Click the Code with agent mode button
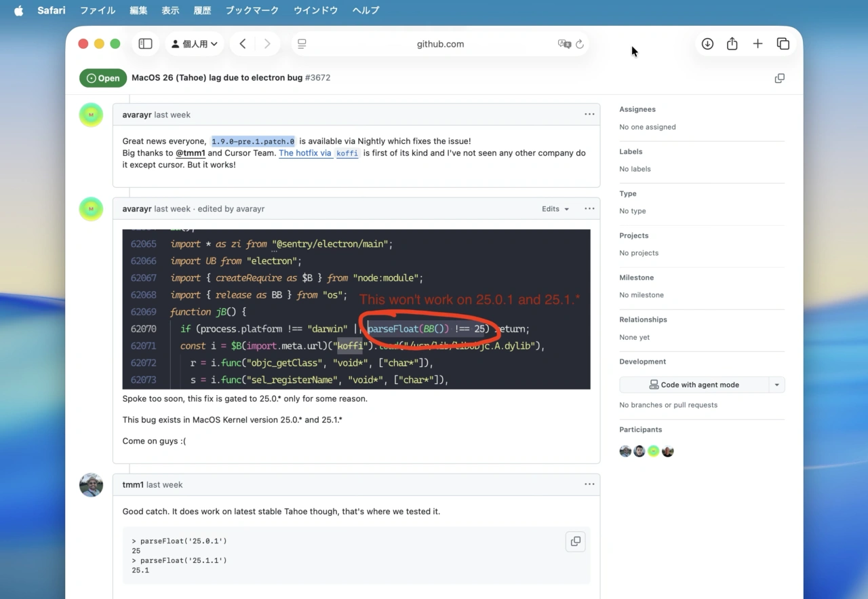This screenshot has height=599, width=868. pos(694,385)
